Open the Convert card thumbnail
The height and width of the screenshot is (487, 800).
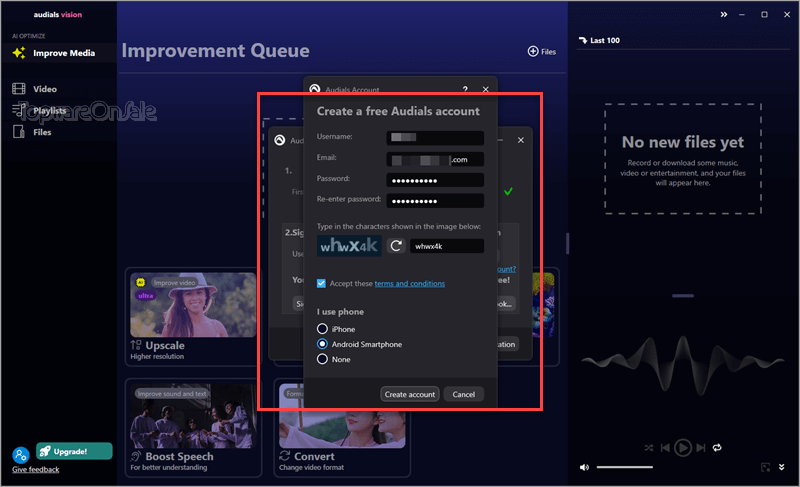[x=342, y=416]
